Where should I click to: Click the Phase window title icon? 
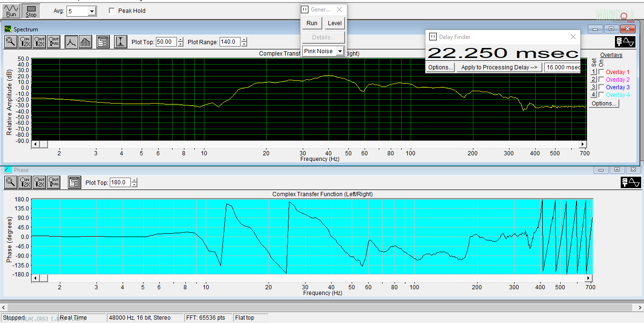[8, 170]
